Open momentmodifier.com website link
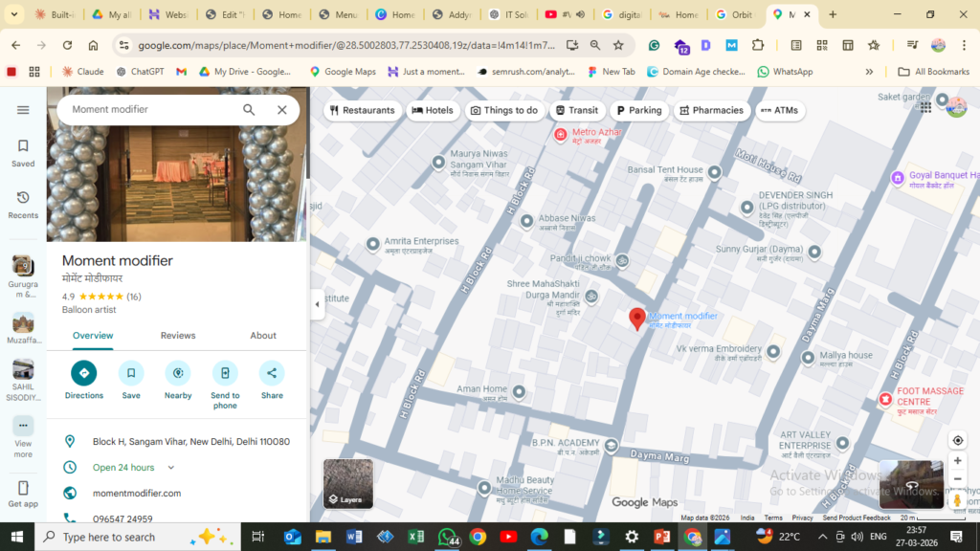 137,494
